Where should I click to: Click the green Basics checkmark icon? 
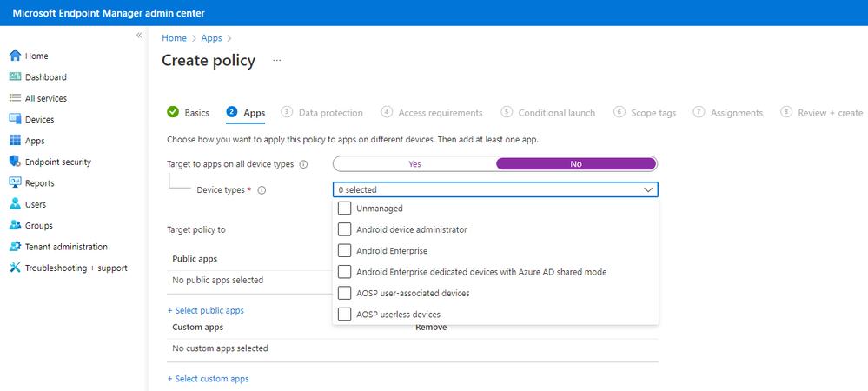tap(173, 112)
